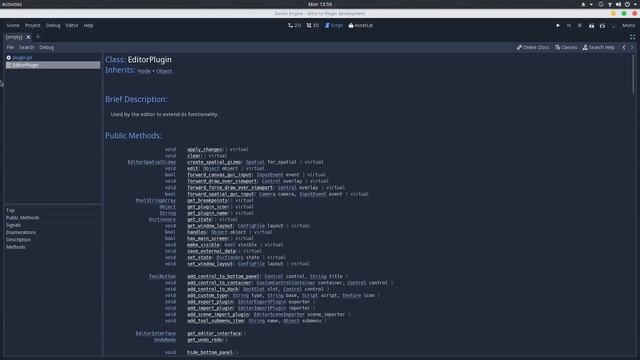Follow the get_breakpoints method link
Viewport: 640px width, 360px height.
(207, 200)
